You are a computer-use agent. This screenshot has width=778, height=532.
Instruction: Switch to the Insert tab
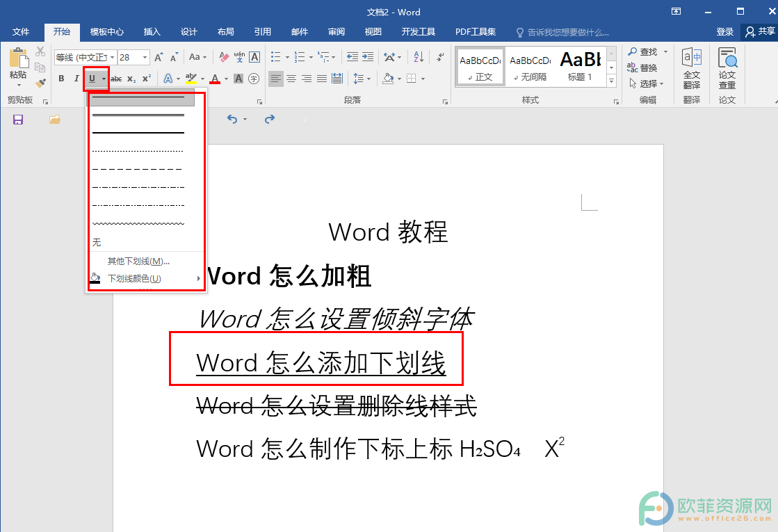tap(152, 32)
